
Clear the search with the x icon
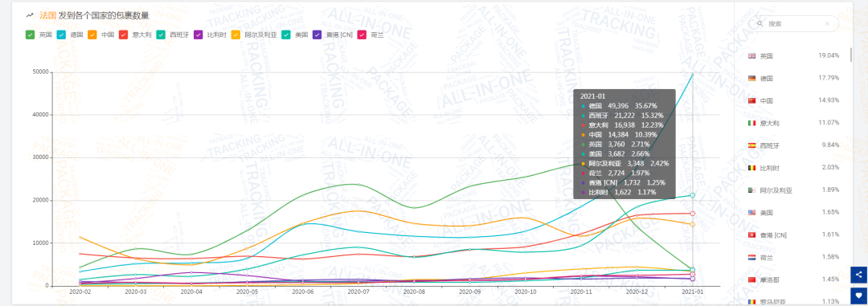tap(827, 24)
